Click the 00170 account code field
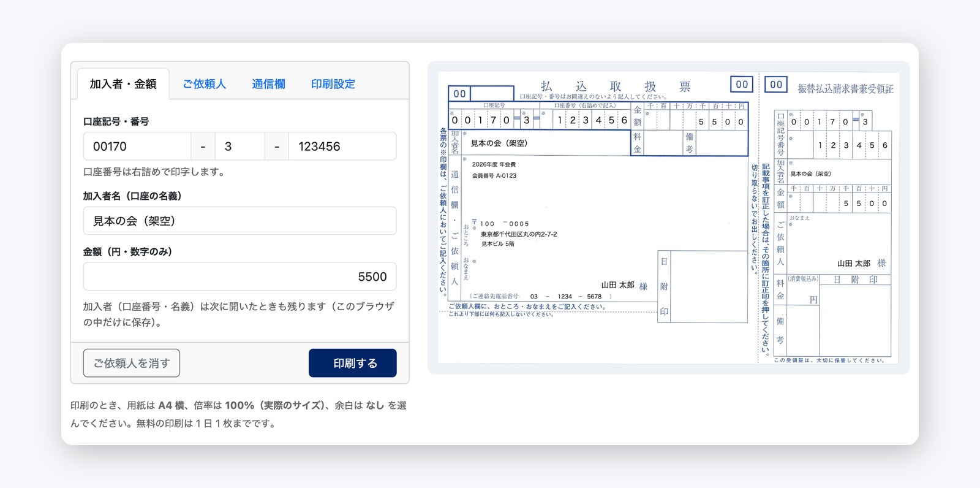The height and width of the screenshot is (488, 980). [137, 147]
